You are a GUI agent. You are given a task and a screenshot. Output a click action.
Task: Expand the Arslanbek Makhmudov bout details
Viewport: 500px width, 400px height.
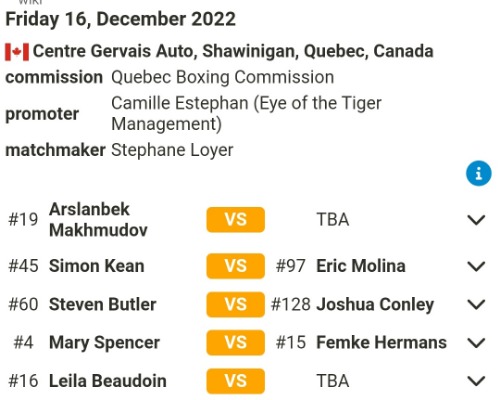[x=476, y=220]
